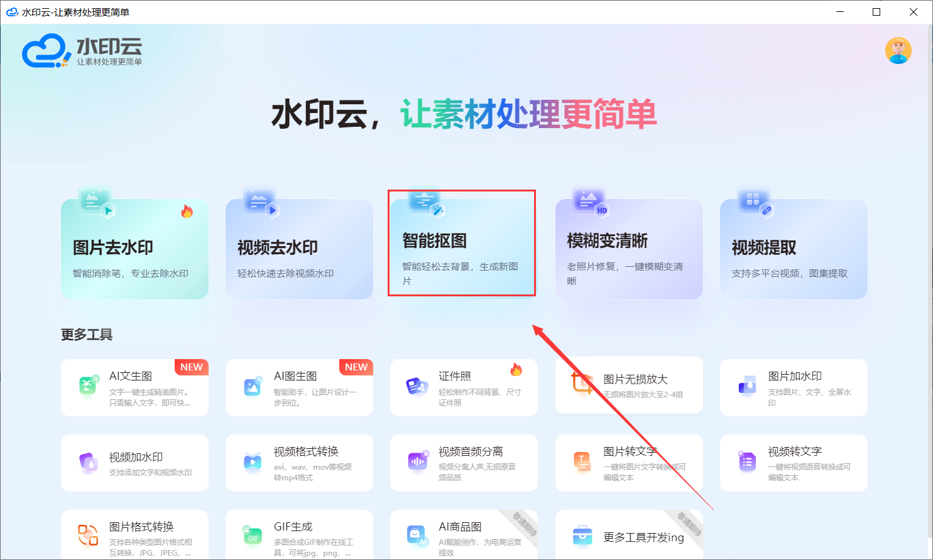This screenshot has width=933, height=560.
Task: Open the user avatar profile icon
Action: pyautogui.click(x=898, y=51)
